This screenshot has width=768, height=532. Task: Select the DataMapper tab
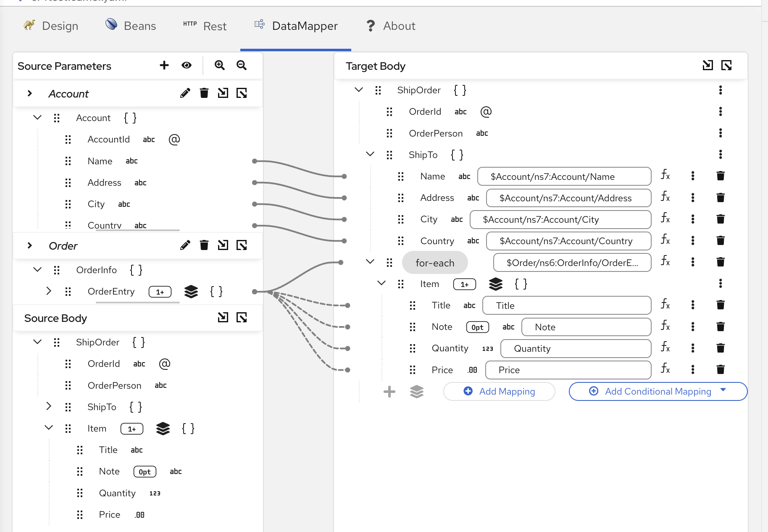point(296,26)
